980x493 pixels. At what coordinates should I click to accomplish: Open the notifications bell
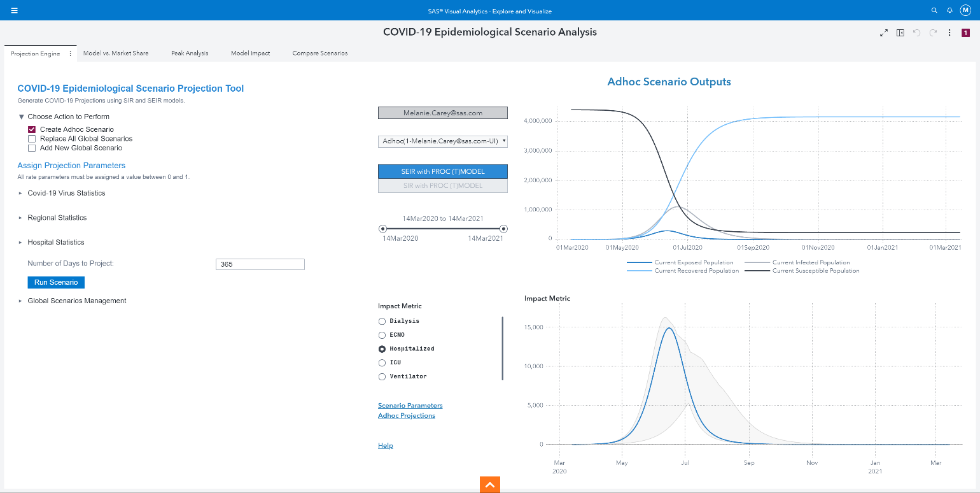tap(949, 11)
